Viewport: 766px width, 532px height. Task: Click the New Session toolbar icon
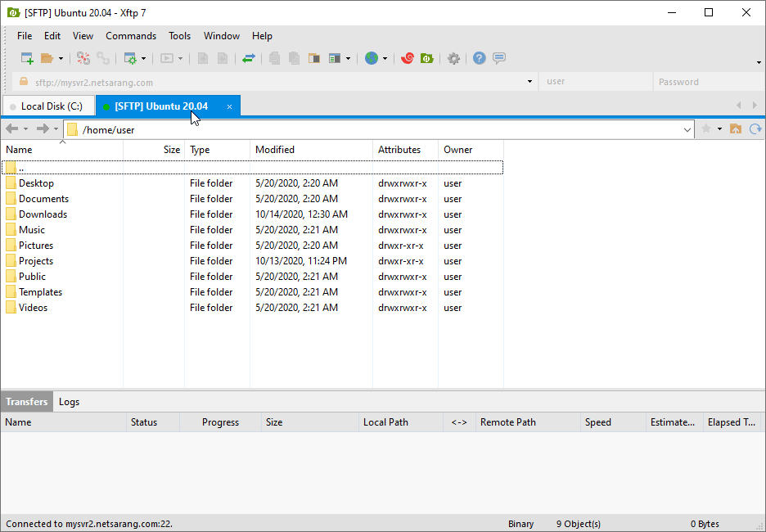point(27,59)
